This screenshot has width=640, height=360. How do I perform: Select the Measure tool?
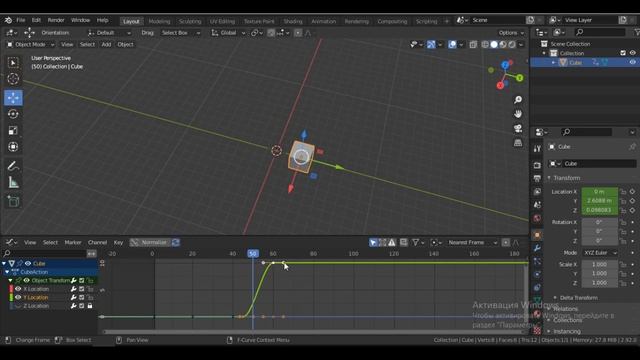point(13,182)
